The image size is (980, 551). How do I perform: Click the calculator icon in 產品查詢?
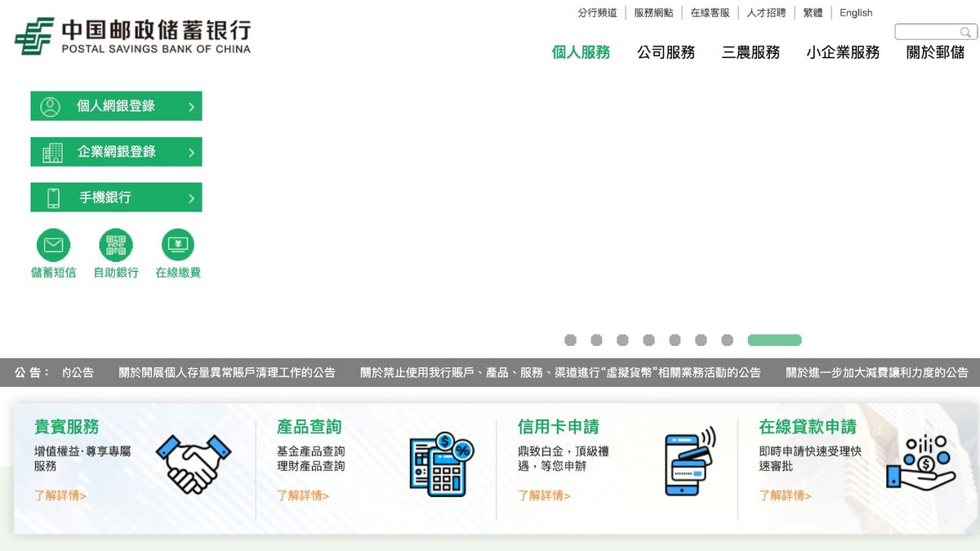click(441, 464)
